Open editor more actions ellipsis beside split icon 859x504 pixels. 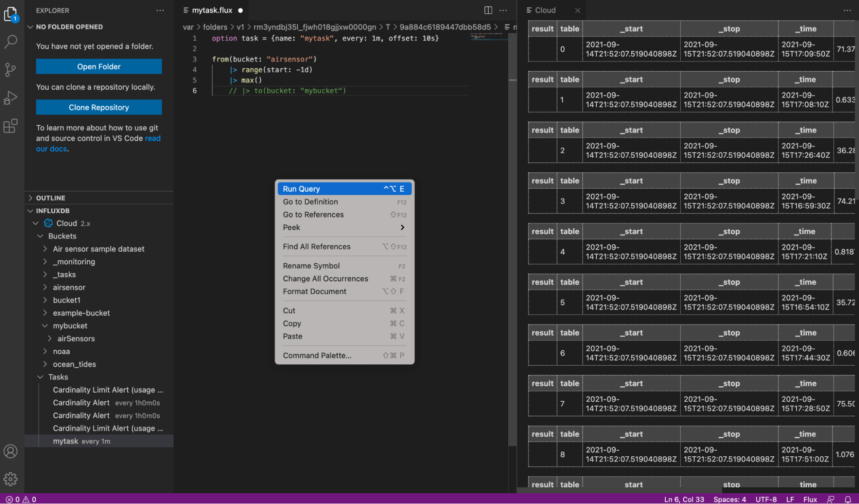click(x=503, y=10)
